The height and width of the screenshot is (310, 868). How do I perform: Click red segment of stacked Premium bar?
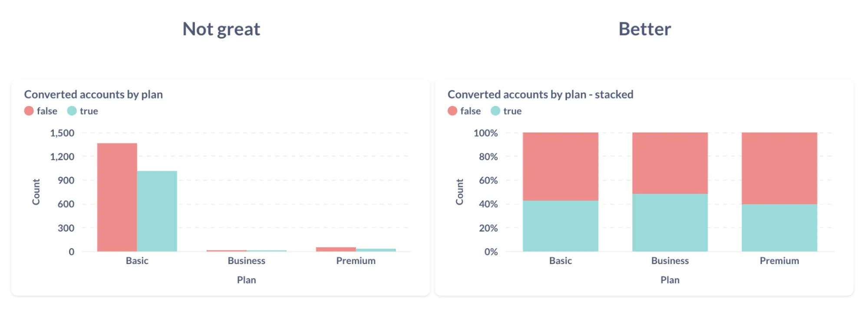pyautogui.click(x=779, y=168)
